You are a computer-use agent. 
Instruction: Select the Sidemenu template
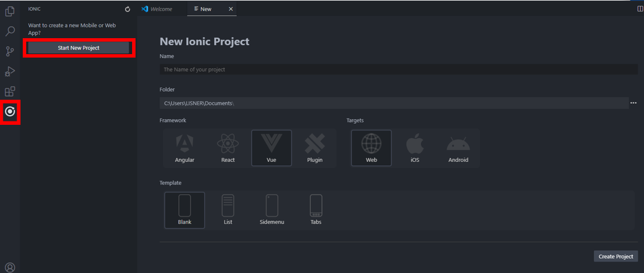pos(272,210)
